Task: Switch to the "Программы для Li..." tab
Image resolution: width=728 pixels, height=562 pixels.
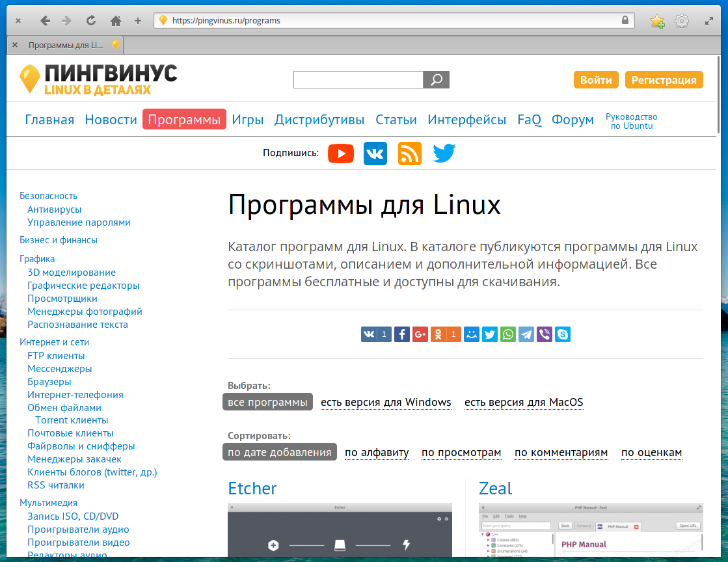Action: click(65, 45)
